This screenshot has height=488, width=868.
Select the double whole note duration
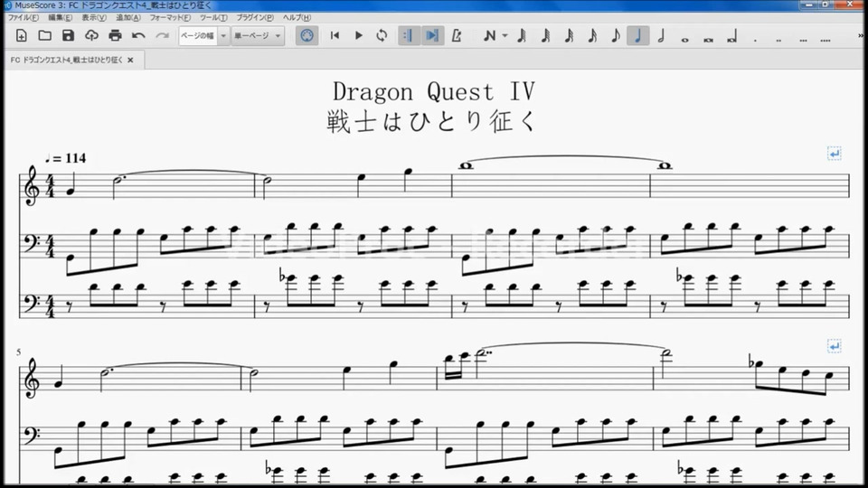tap(708, 39)
